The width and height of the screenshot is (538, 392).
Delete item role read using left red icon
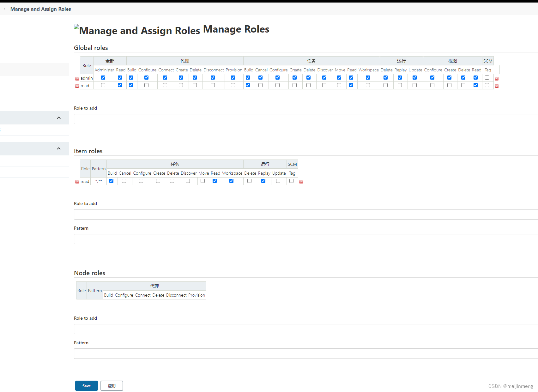(77, 182)
